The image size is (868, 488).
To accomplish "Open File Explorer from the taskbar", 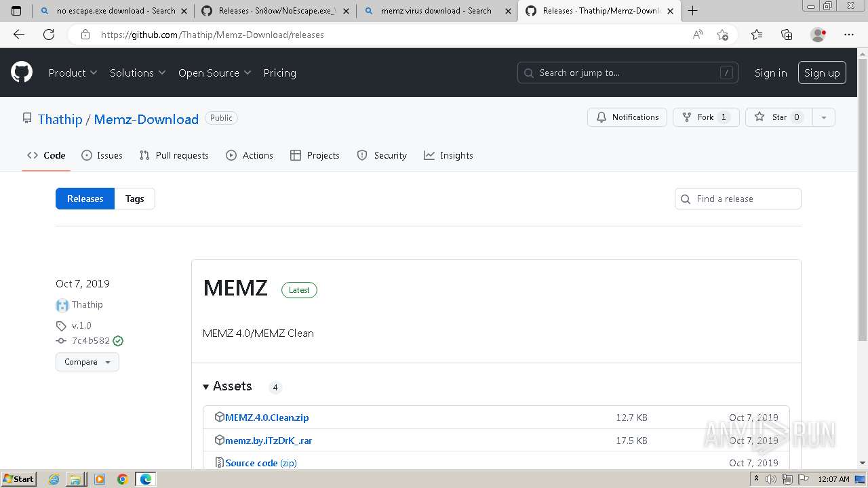I will point(75,479).
